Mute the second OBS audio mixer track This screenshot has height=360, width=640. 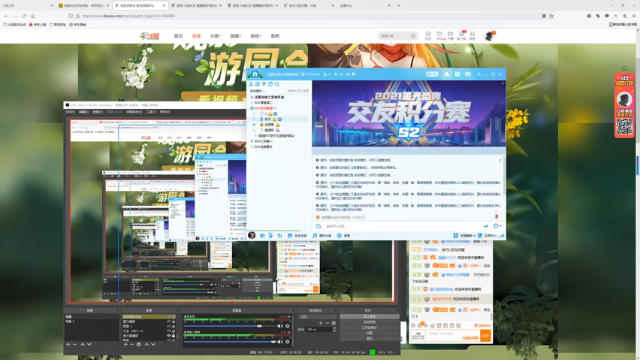click(280, 342)
